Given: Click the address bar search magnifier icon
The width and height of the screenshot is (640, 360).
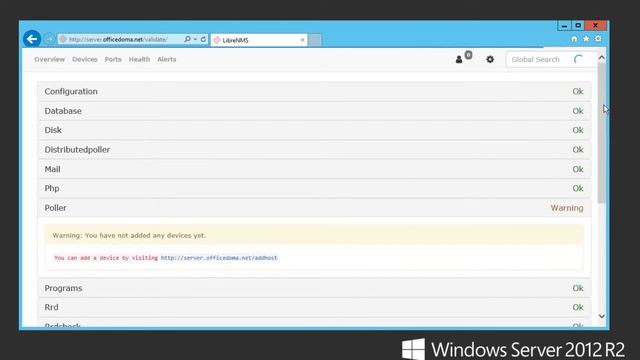Looking at the screenshot, I should coord(187,39).
